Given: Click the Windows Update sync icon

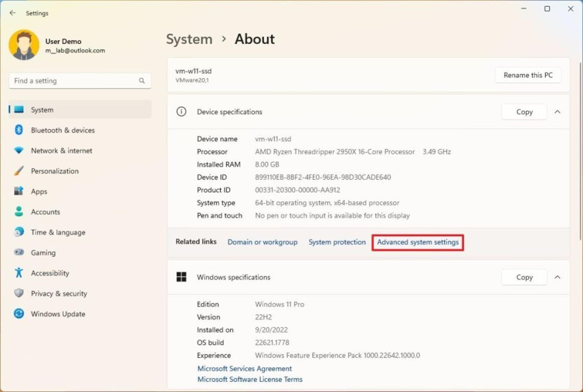Looking at the screenshot, I should [19, 314].
